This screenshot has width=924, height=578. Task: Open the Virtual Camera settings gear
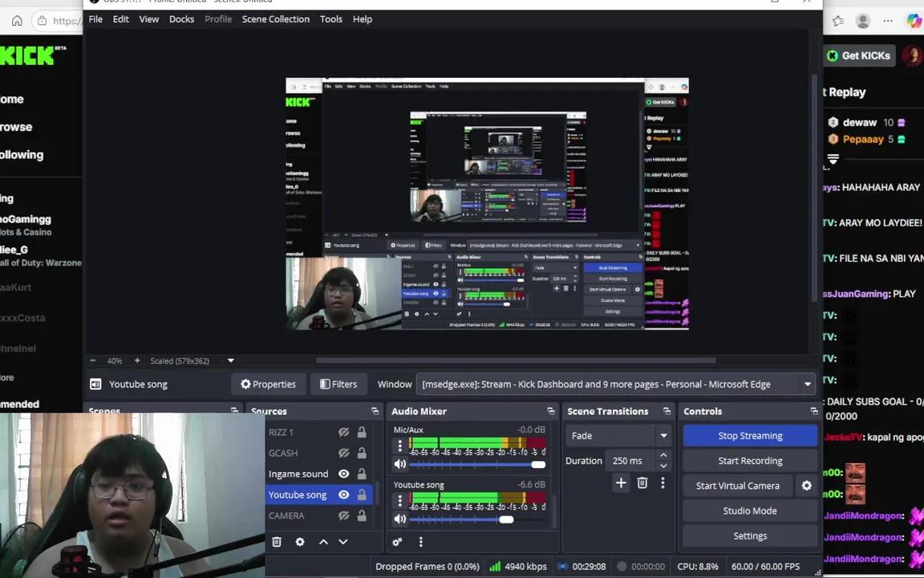click(806, 485)
